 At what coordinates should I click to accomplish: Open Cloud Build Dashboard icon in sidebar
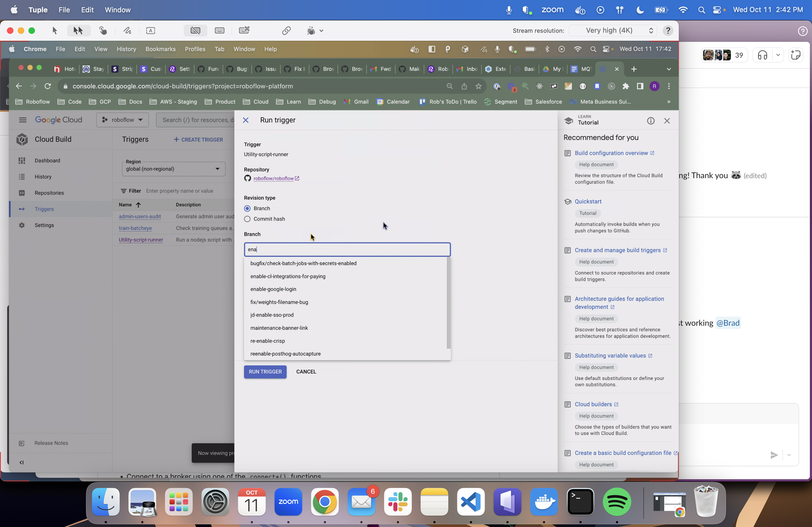click(22, 160)
